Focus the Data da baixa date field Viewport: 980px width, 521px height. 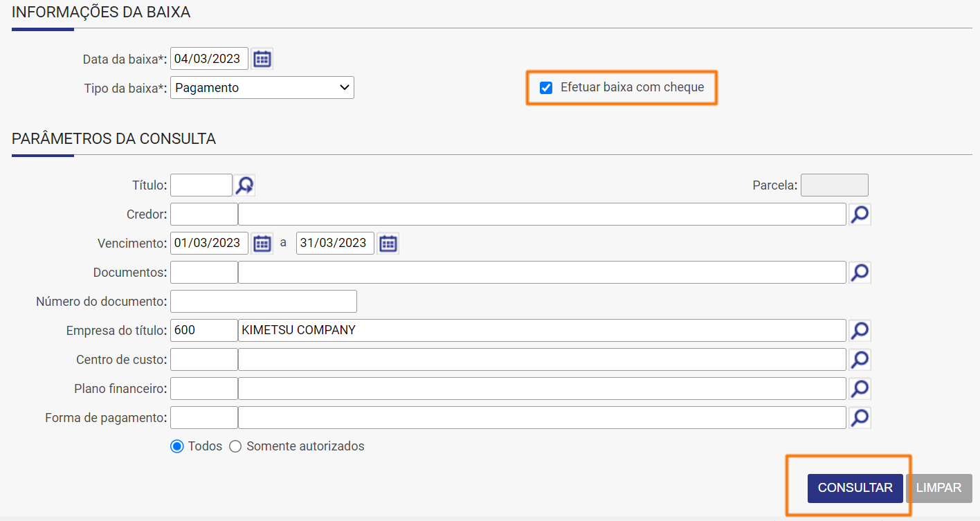[209, 59]
